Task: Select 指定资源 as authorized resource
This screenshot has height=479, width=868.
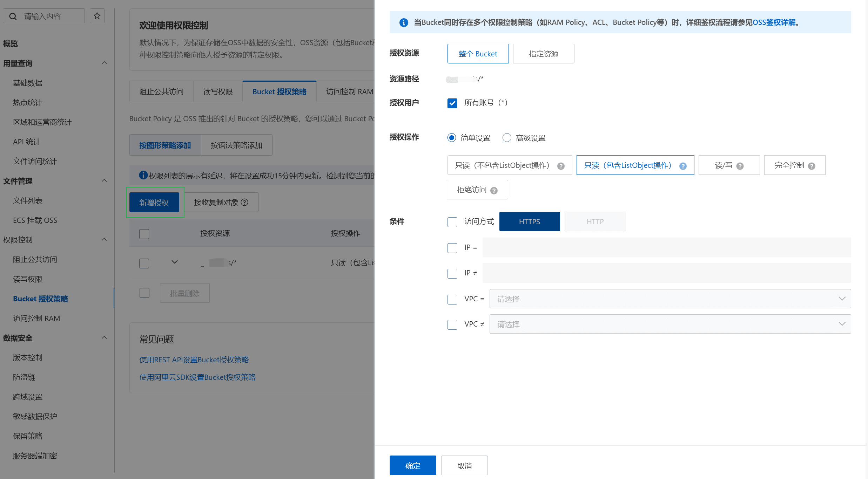Action: (543, 54)
